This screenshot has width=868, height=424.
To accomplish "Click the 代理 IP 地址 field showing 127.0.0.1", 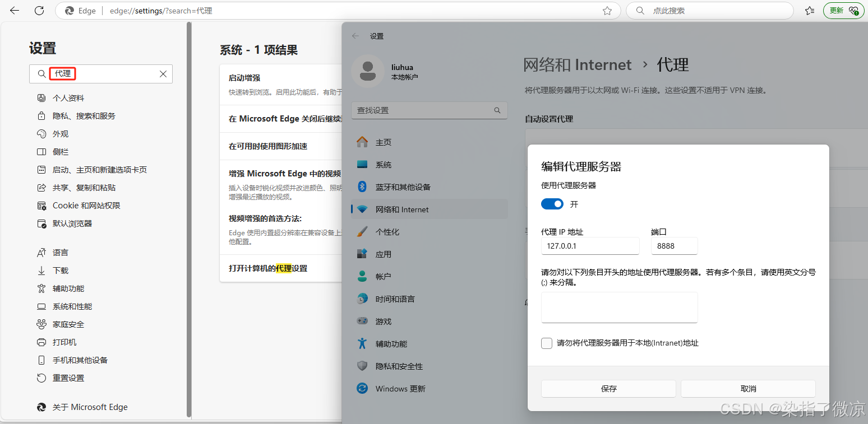I will (590, 246).
